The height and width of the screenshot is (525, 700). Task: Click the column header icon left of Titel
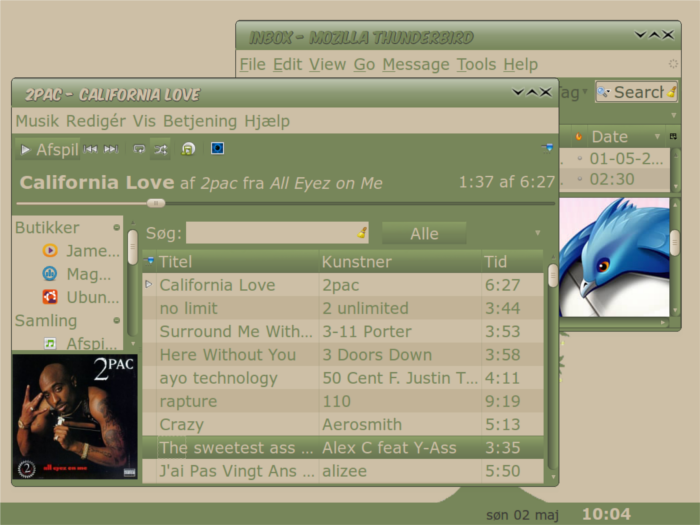149,260
